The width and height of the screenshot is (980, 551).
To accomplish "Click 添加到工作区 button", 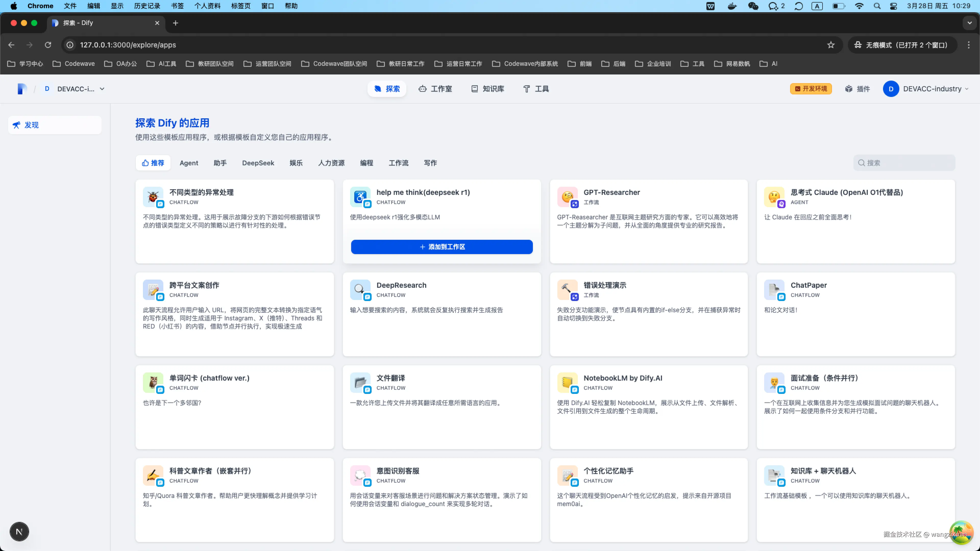I will pos(442,247).
